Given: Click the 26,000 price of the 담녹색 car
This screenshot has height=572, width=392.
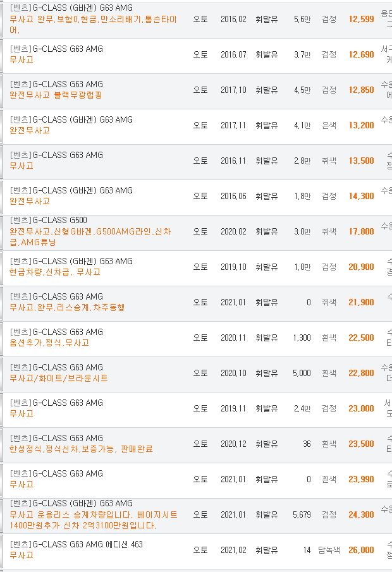Looking at the screenshot, I should coord(361,550).
